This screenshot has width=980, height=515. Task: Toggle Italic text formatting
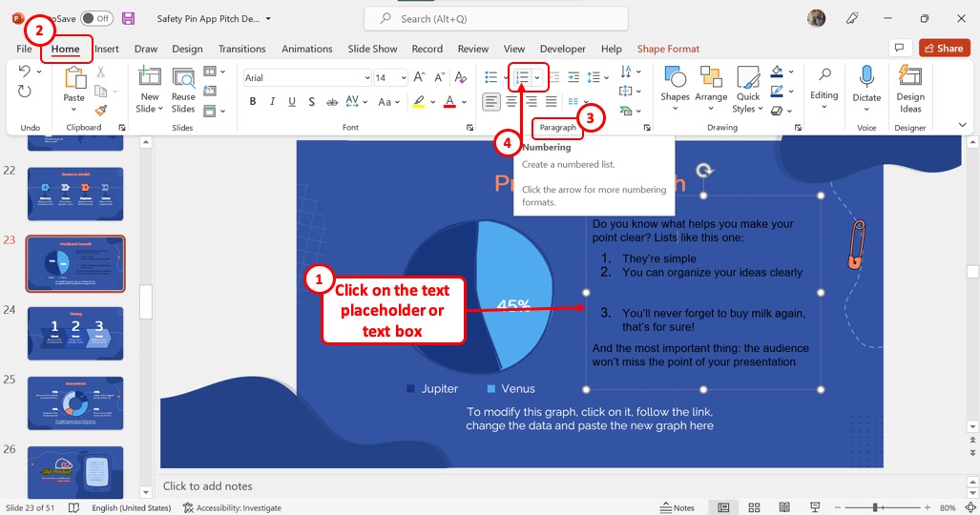coord(273,101)
